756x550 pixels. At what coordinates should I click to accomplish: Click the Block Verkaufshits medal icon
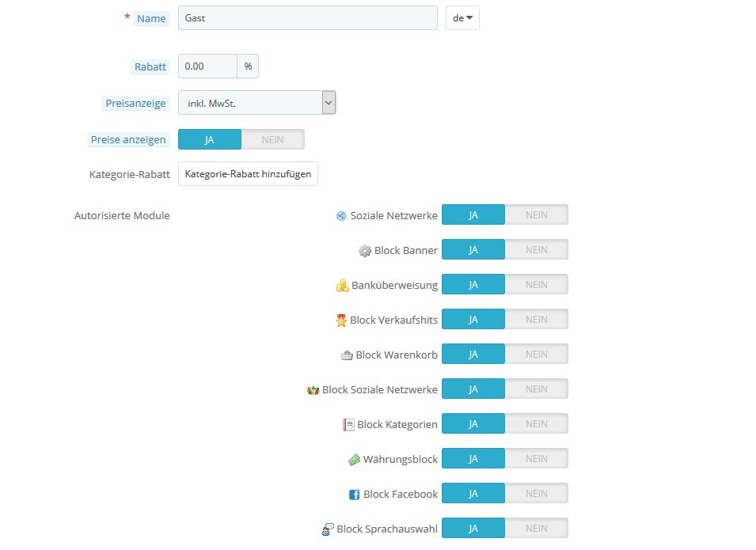coord(341,321)
